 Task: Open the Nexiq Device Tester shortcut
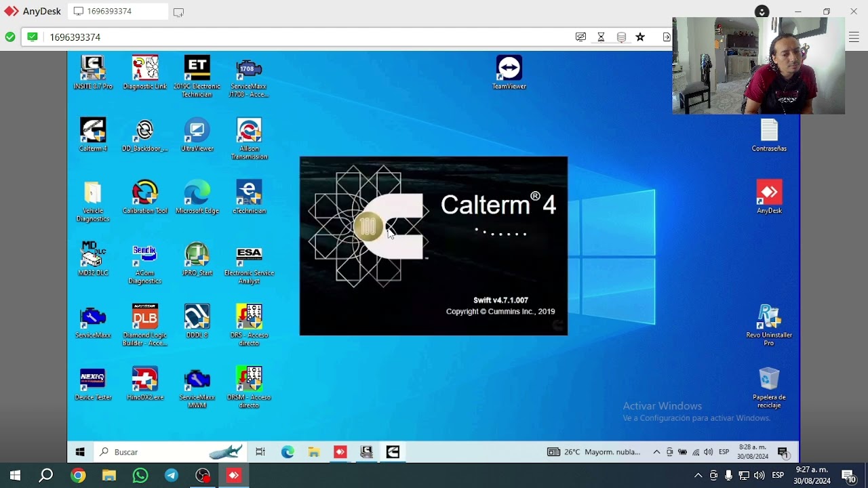[x=93, y=384]
